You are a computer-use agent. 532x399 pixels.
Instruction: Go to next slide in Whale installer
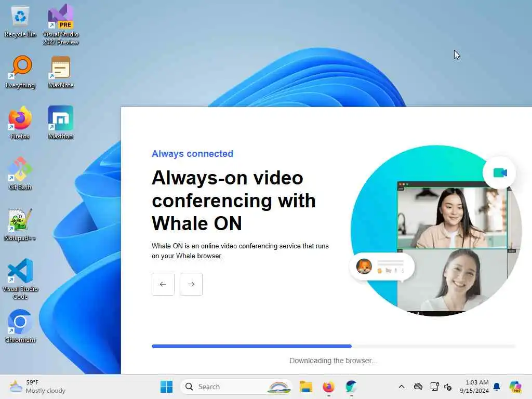[191, 284]
